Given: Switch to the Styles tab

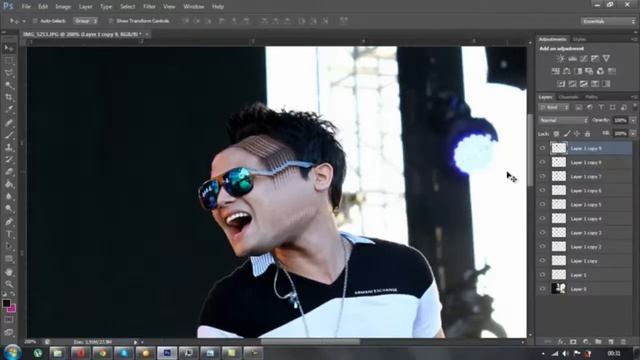Looking at the screenshot, I should pyautogui.click(x=579, y=40).
